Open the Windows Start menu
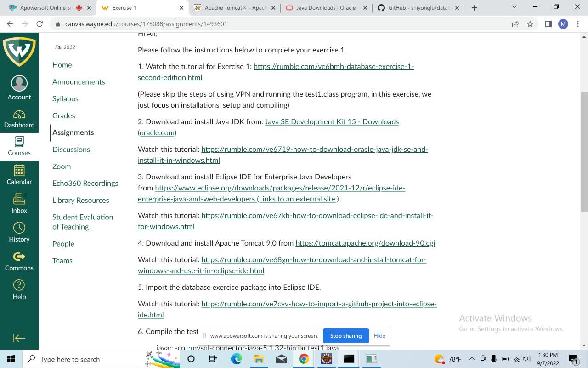Viewport: 588px width, 368px height. coord(11,359)
